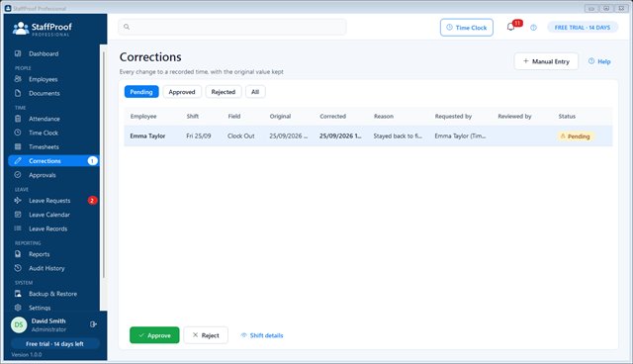Click the Employee column header
Image resolution: width=633 pixels, height=364 pixels.
pos(143,116)
